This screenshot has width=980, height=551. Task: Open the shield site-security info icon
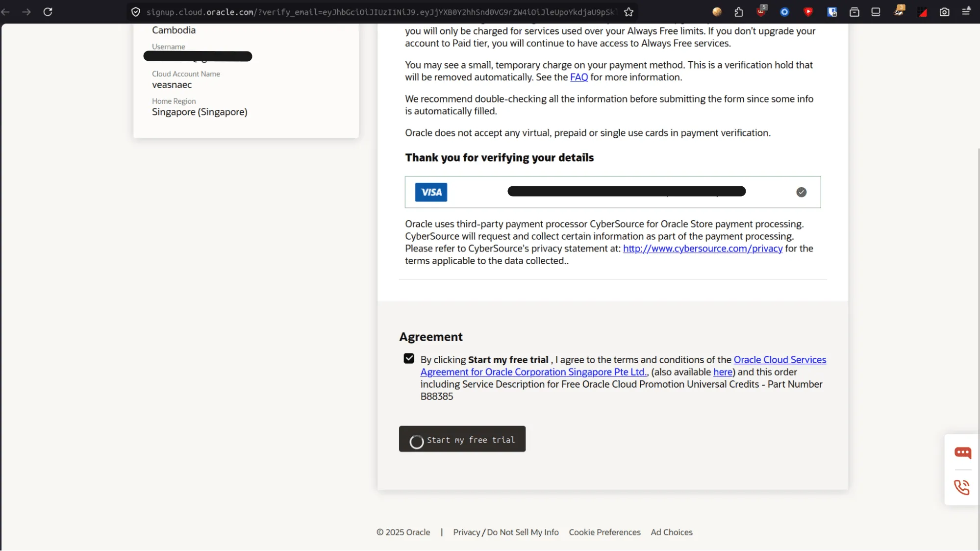tap(136, 12)
